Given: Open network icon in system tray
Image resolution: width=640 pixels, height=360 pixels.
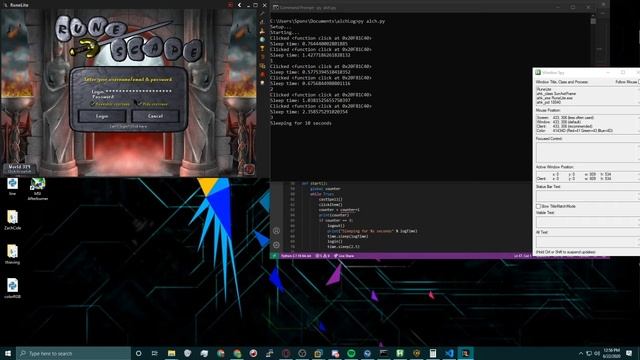Looking at the screenshot, I should point(589,353).
